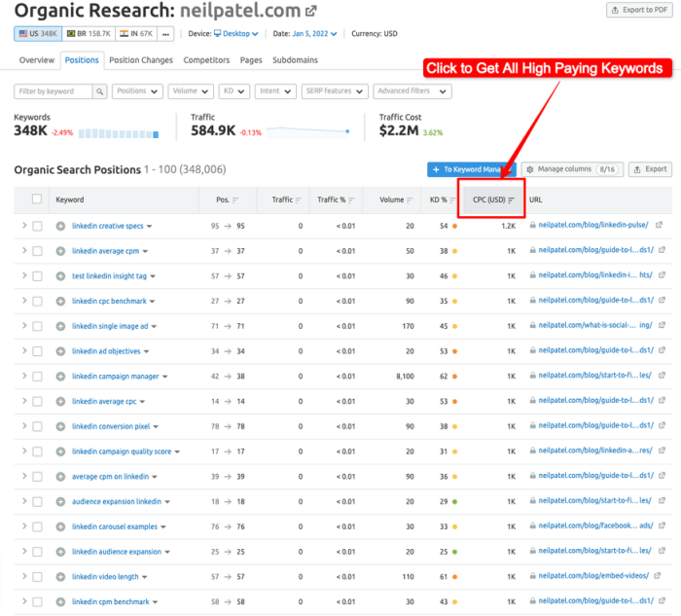Switch to the Position Changes tab

(141, 60)
